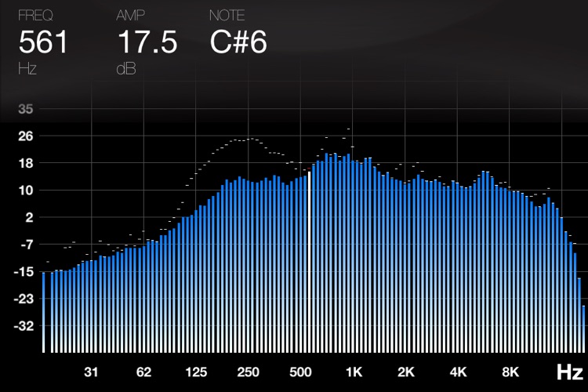Tap the 62 frequency axis label
Viewport: 588px width, 392px height.
tap(143, 372)
